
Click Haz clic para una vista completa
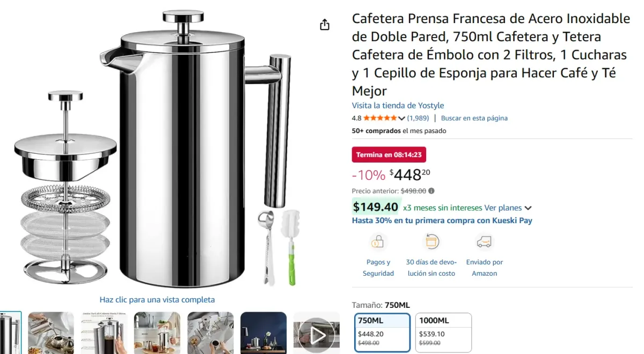click(157, 299)
